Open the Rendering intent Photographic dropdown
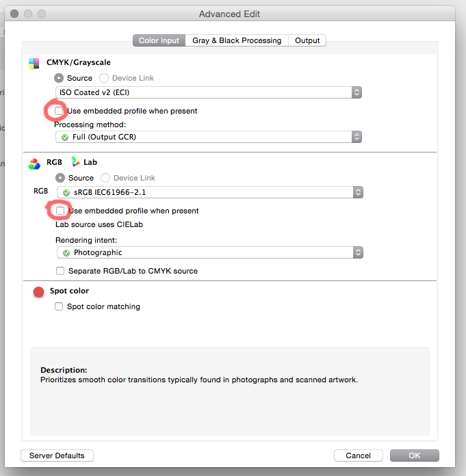Screen dimensions: 466x476 [x=210, y=252]
